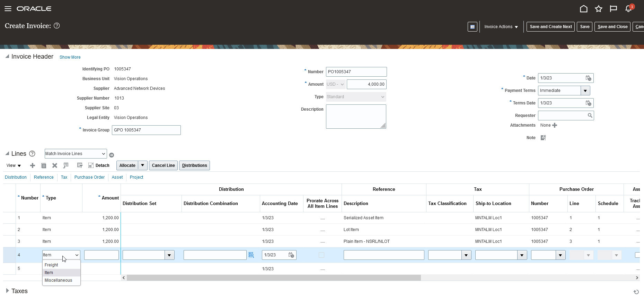Jump to the Distribution column group

pyautogui.click(x=16, y=177)
